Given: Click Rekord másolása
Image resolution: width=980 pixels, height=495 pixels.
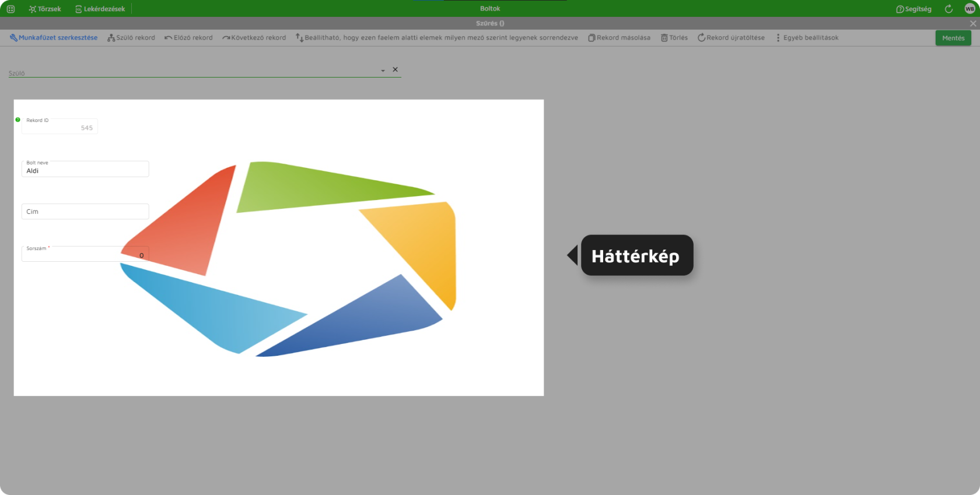Looking at the screenshot, I should [x=619, y=37].
